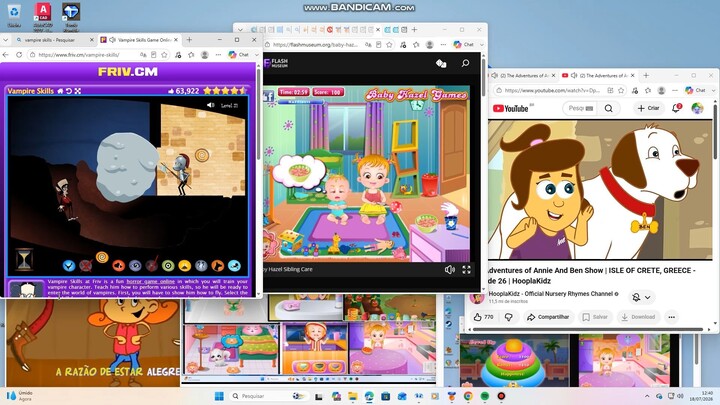Open YouTube notifications bell
The height and width of the screenshot is (405, 720).
point(676,108)
